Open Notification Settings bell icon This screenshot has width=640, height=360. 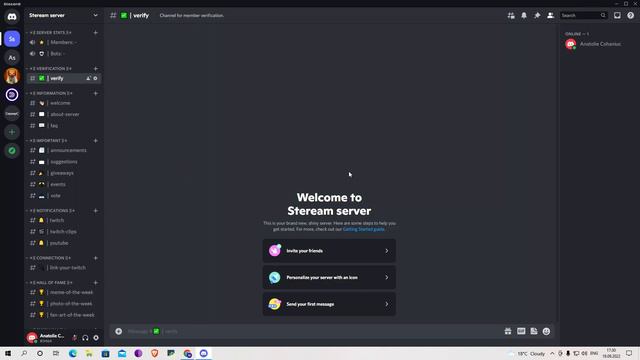click(x=524, y=16)
